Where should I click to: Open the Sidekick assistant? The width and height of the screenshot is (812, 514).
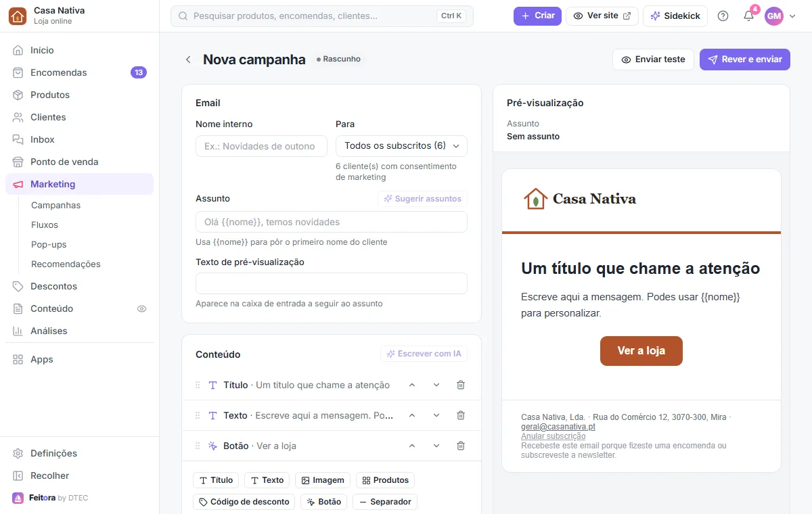point(675,16)
